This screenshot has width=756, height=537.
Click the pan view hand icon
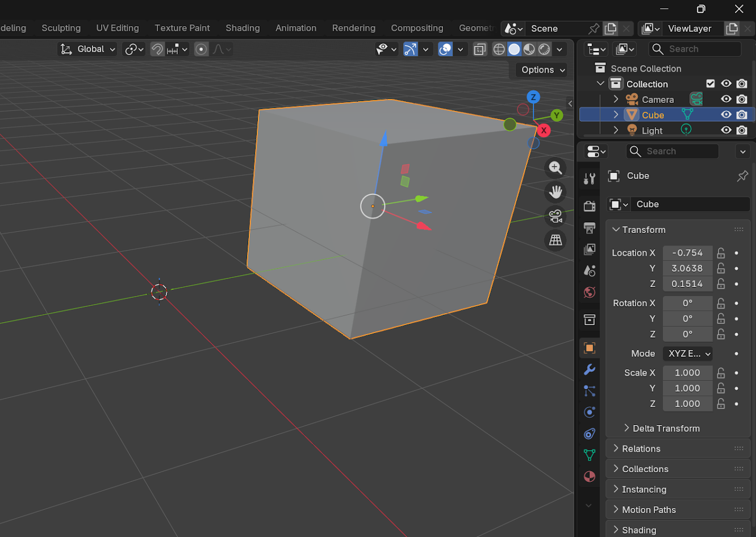click(x=555, y=192)
